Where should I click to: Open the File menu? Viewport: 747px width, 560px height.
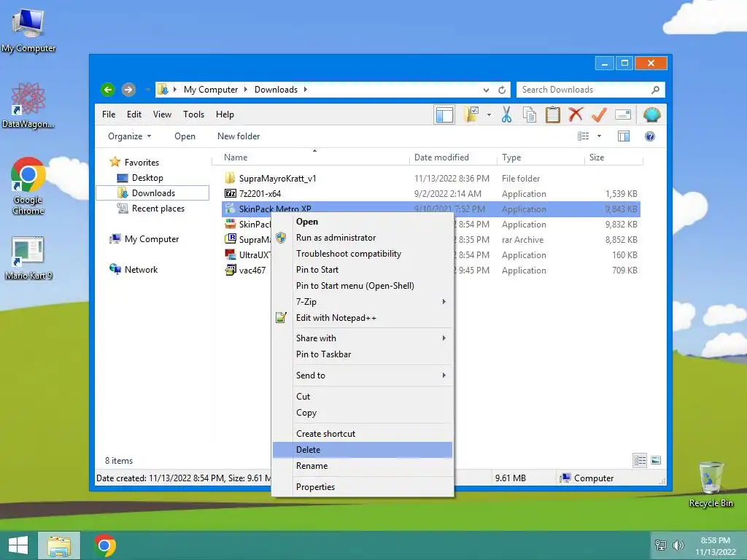pos(109,114)
